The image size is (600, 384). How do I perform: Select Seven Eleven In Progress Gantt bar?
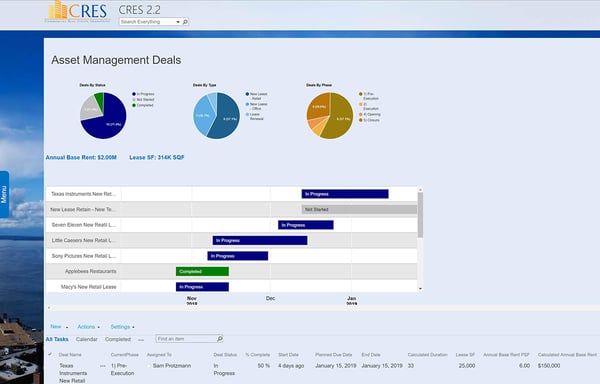click(306, 225)
